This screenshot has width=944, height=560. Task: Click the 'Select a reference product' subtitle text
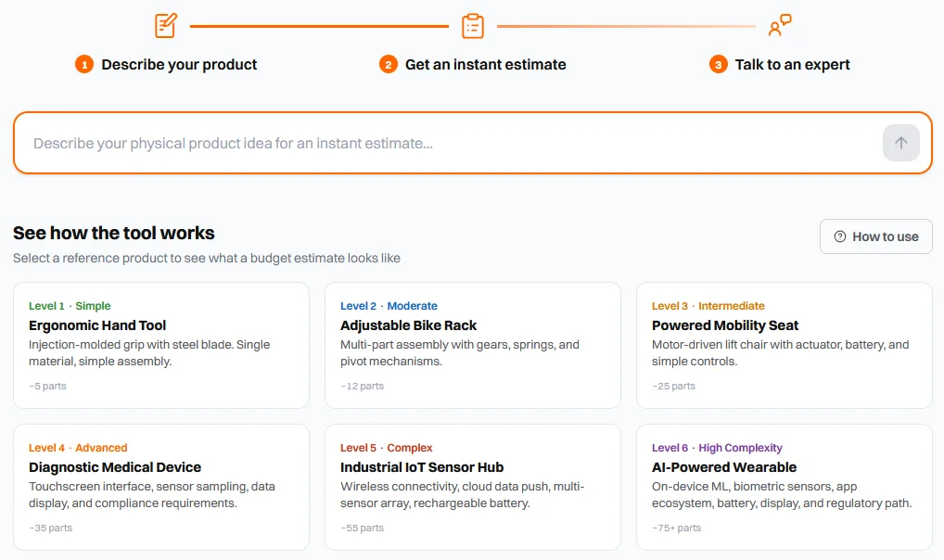207,259
